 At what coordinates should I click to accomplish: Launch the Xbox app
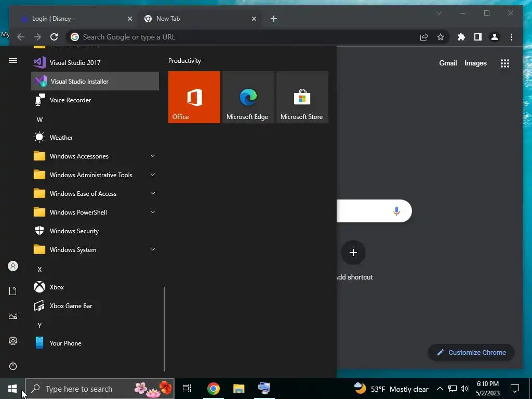click(x=95, y=287)
